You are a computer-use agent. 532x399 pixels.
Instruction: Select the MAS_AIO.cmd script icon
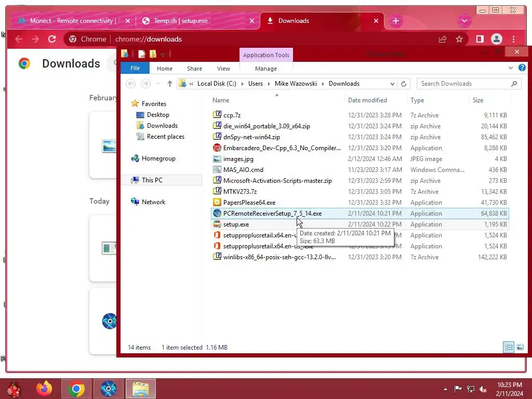pyautogui.click(x=217, y=169)
